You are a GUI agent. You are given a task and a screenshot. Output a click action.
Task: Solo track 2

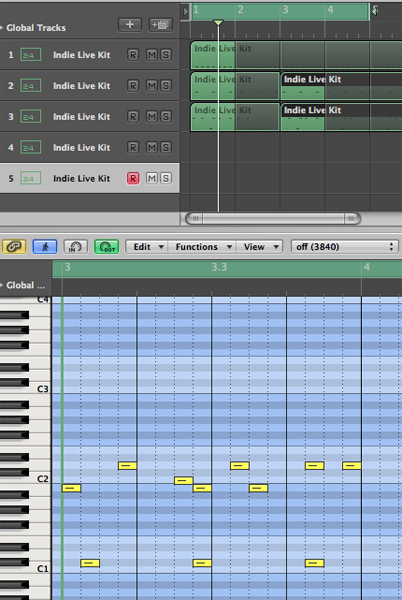tap(166, 86)
